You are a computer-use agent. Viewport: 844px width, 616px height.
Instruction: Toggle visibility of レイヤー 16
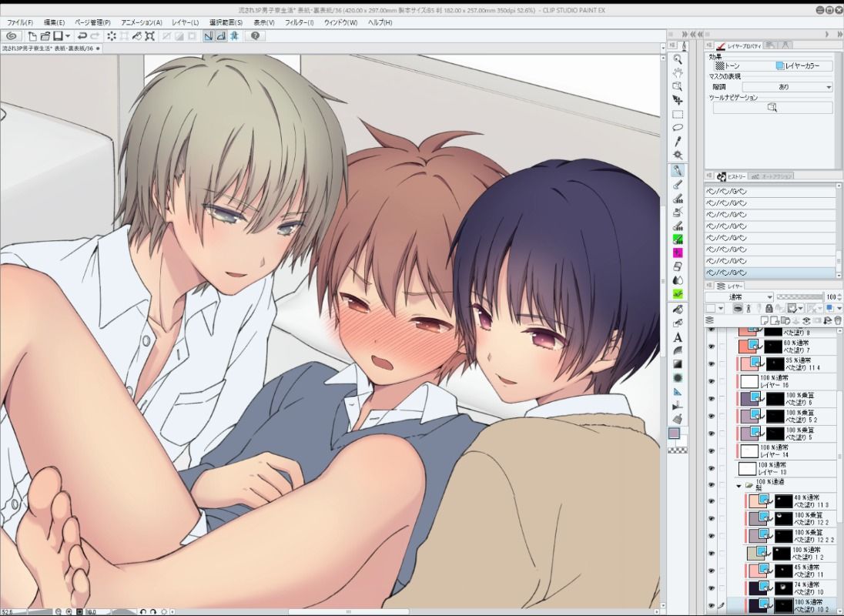tap(711, 381)
